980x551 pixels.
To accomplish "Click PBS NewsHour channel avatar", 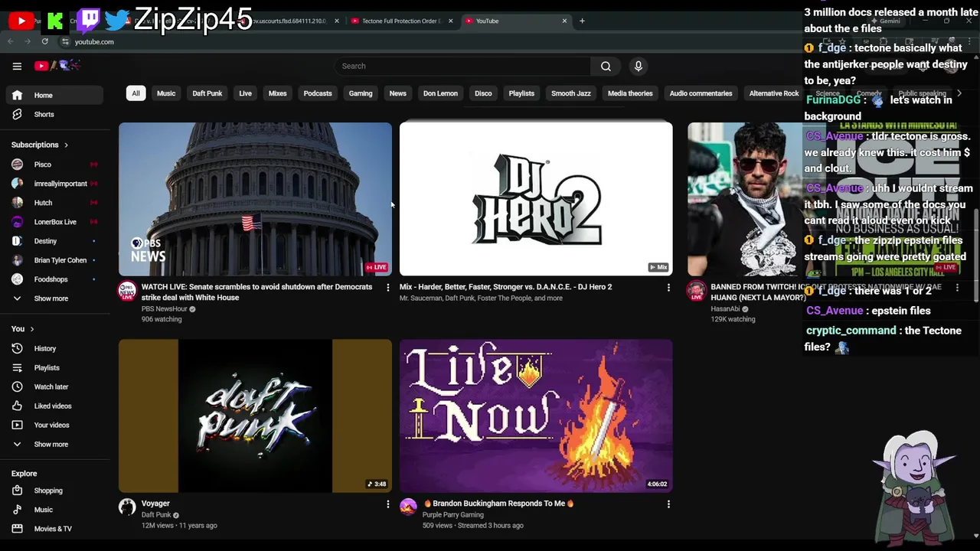I will [x=127, y=291].
